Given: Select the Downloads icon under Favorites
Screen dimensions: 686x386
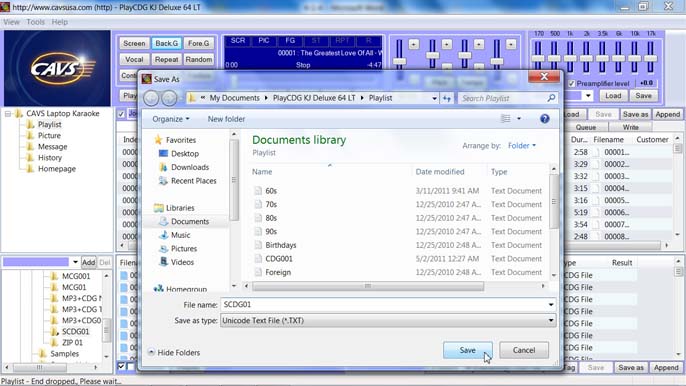Looking at the screenshot, I should click(163, 167).
